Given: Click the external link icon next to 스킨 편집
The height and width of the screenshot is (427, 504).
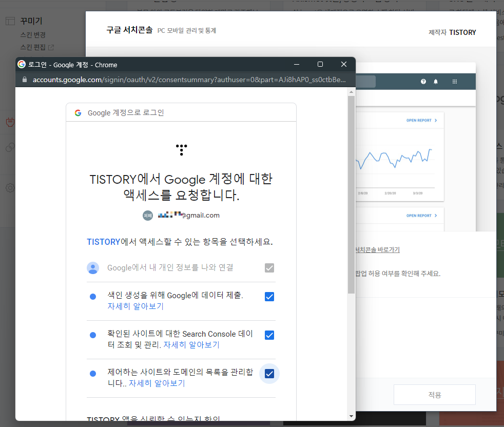Looking at the screenshot, I should tap(51, 48).
